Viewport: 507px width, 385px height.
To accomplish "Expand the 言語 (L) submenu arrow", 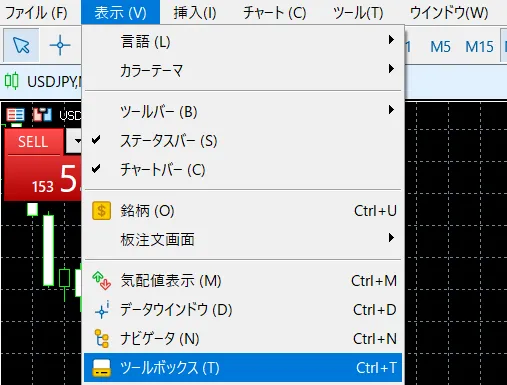I will tap(391, 40).
